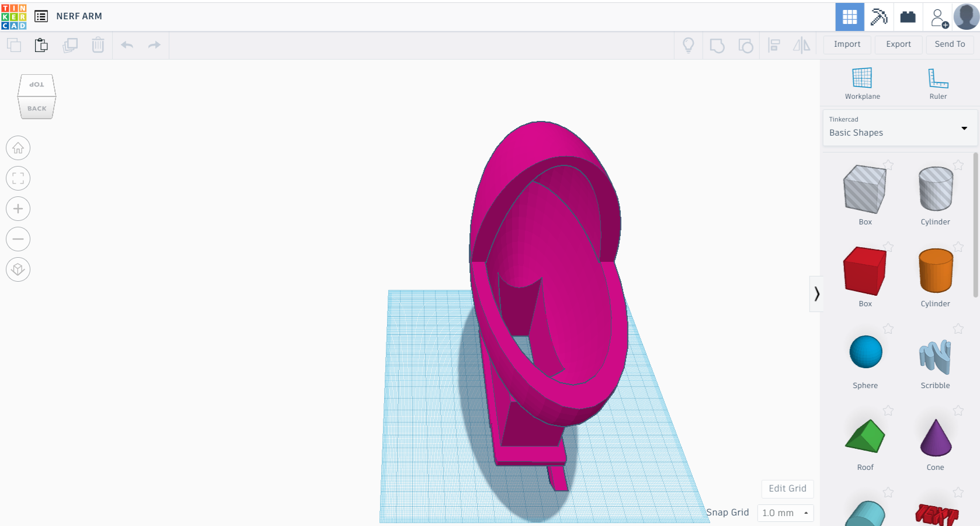
Task: Click the Duplicate and repeat icon
Action: coord(70,45)
